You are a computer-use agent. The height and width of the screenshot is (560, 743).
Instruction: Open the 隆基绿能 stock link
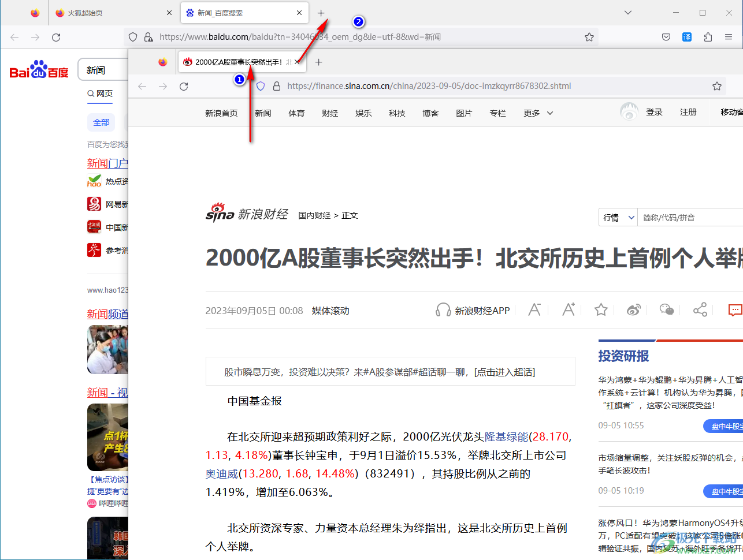[x=506, y=437]
